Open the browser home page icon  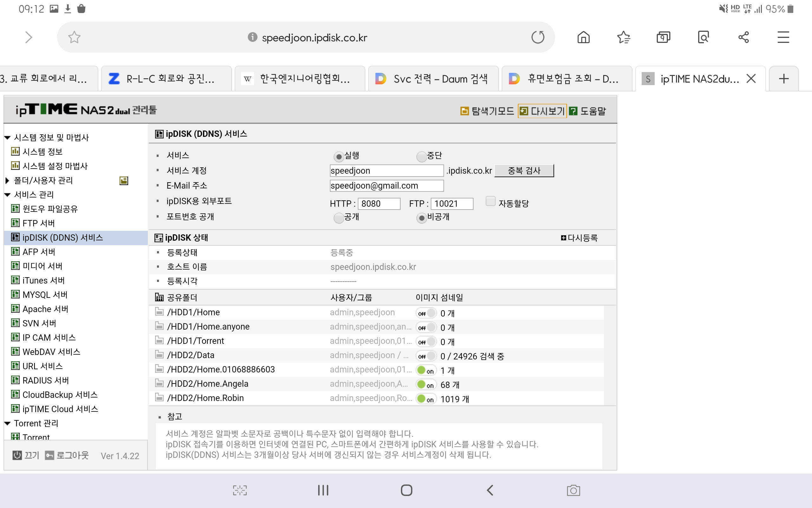(584, 37)
